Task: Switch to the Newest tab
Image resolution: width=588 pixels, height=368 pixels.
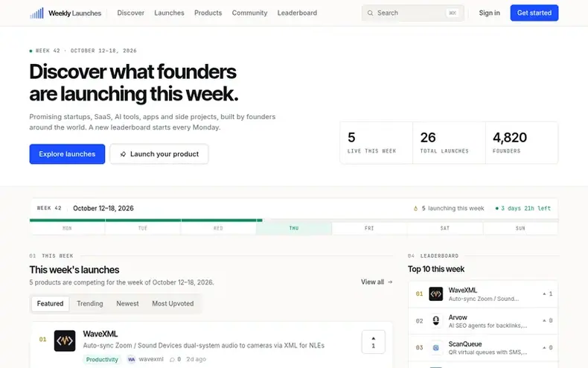Action: point(127,303)
